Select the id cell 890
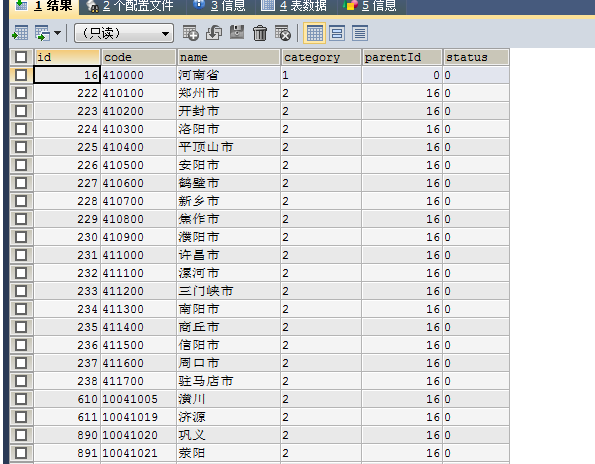The height and width of the screenshot is (464, 595). point(67,435)
